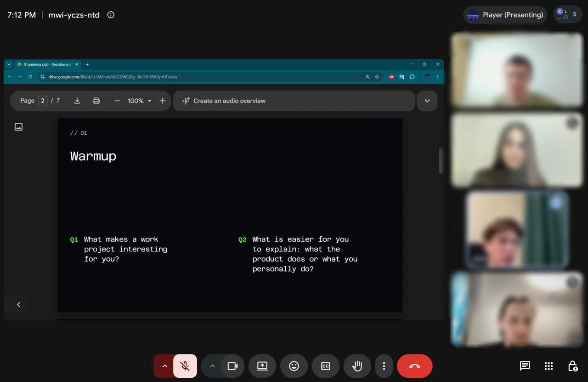Print the document
Viewport: 588px width, 382px height.
click(96, 101)
